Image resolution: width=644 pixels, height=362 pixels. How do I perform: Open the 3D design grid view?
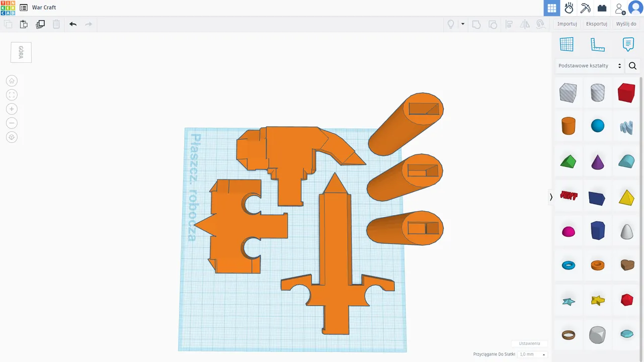[x=552, y=8]
